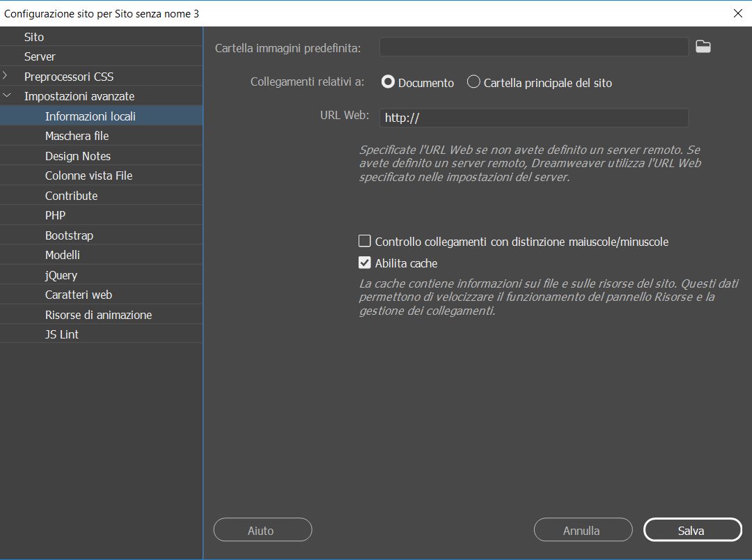Open help via the Aiuto button
This screenshot has height=560, width=752.
263,529
